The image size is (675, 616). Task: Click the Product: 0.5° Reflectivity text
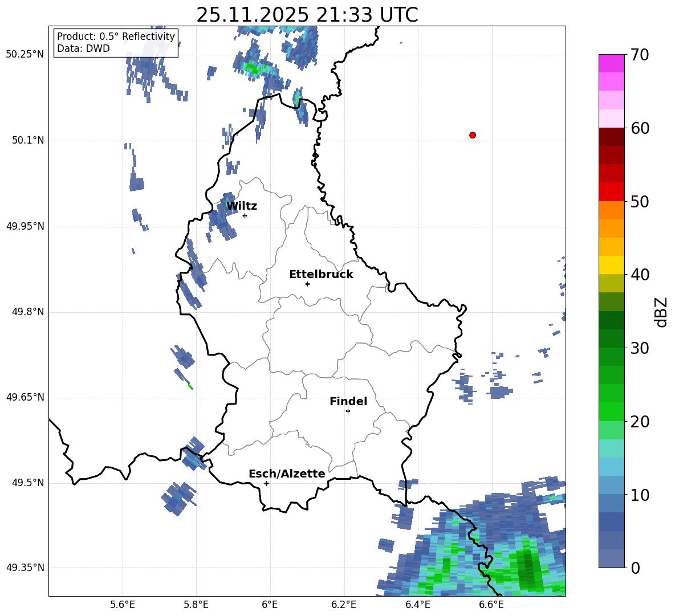116,36
